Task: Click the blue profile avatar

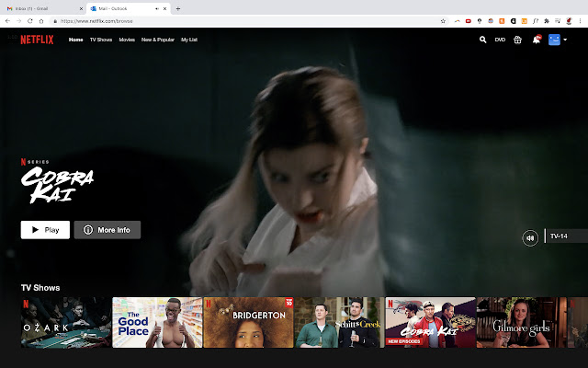Action: click(x=554, y=40)
